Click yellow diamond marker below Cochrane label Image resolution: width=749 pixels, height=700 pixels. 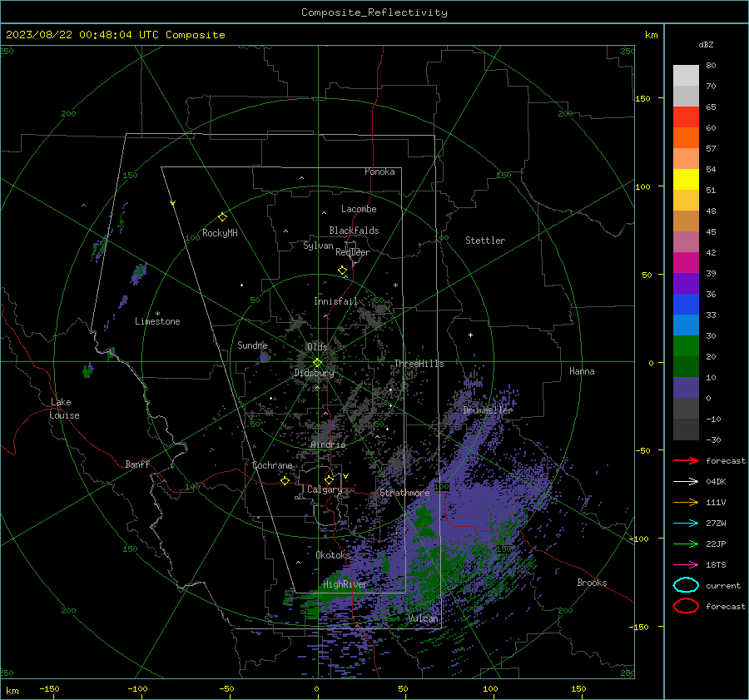pyautogui.click(x=285, y=480)
